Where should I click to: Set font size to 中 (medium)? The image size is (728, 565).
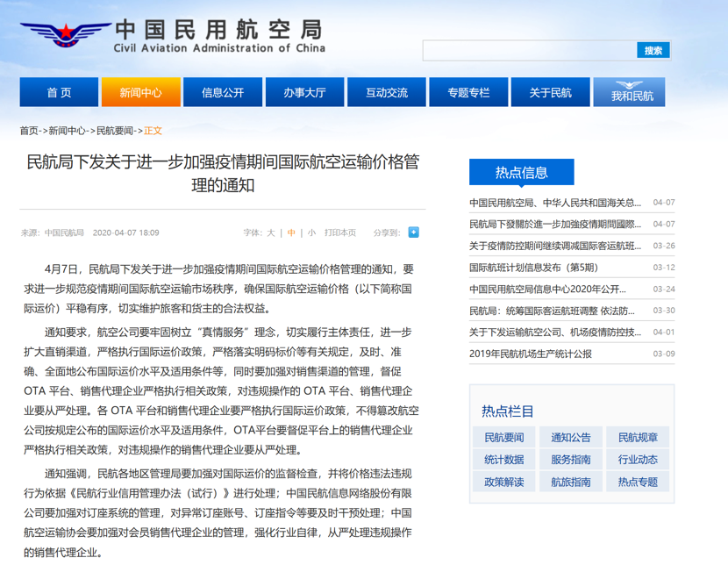pyautogui.click(x=291, y=233)
